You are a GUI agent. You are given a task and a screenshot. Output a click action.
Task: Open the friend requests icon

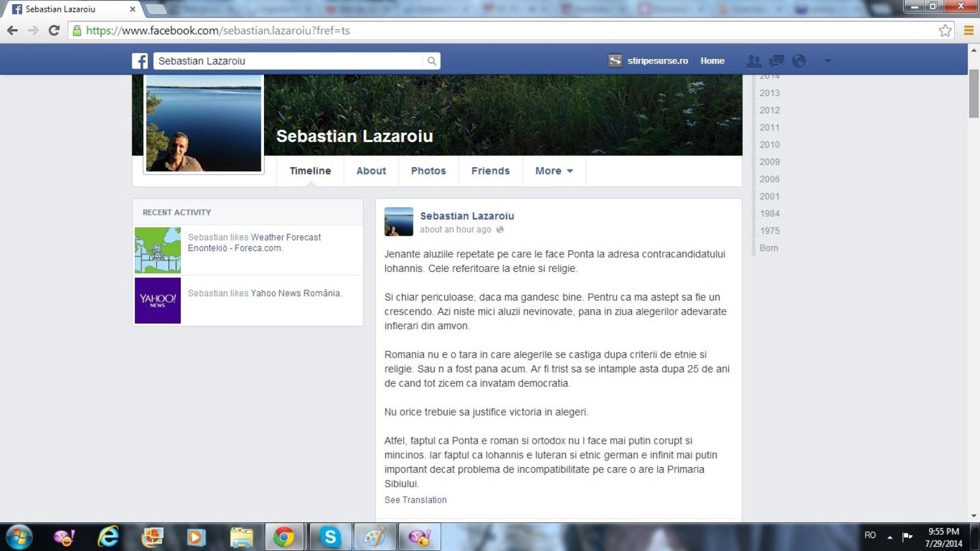(753, 61)
